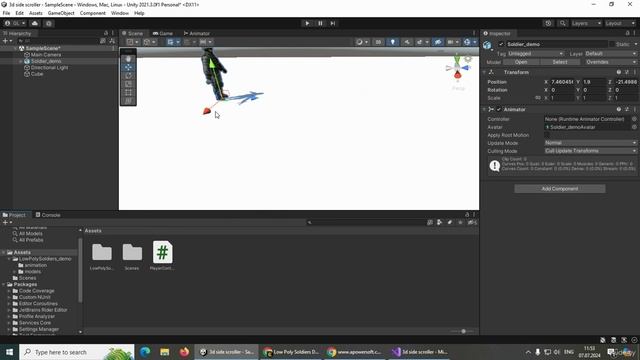The height and width of the screenshot is (360, 640).
Task: Select the Rect tool in Scene toolbar
Action: pyautogui.click(x=128, y=93)
